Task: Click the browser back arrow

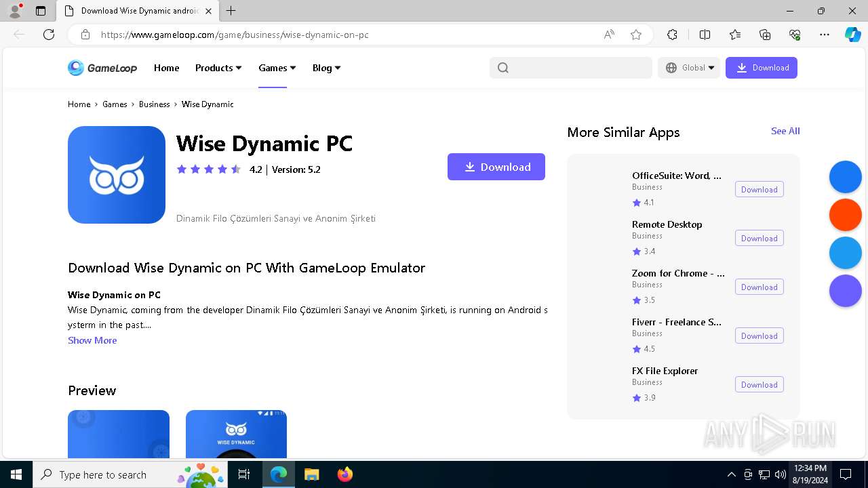Action: [x=19, y=35]
